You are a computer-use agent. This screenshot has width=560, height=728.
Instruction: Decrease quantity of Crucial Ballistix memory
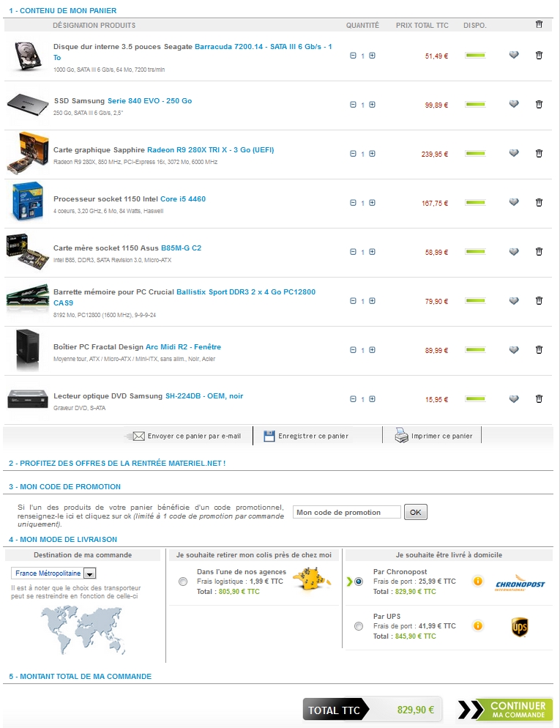(353, 301)
